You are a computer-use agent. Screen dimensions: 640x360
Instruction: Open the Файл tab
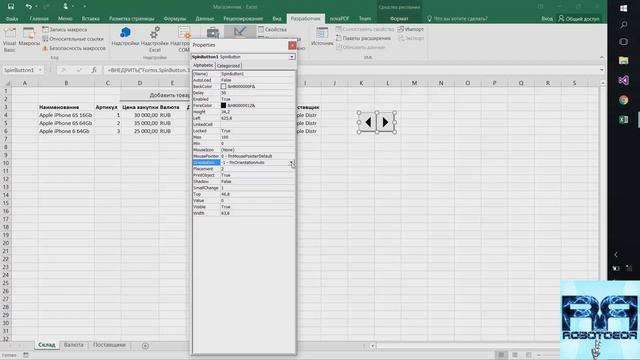click(x=12, y=19)
